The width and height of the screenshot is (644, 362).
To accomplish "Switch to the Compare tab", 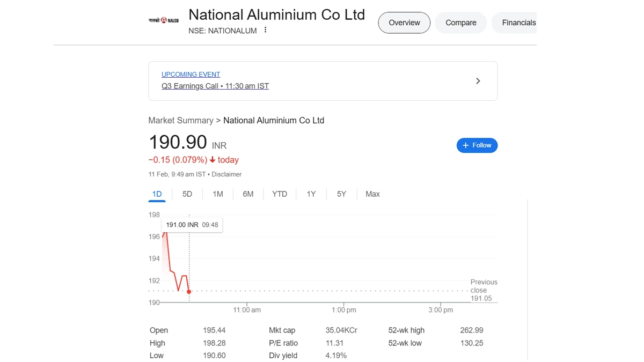I will (x=460, y=23).
